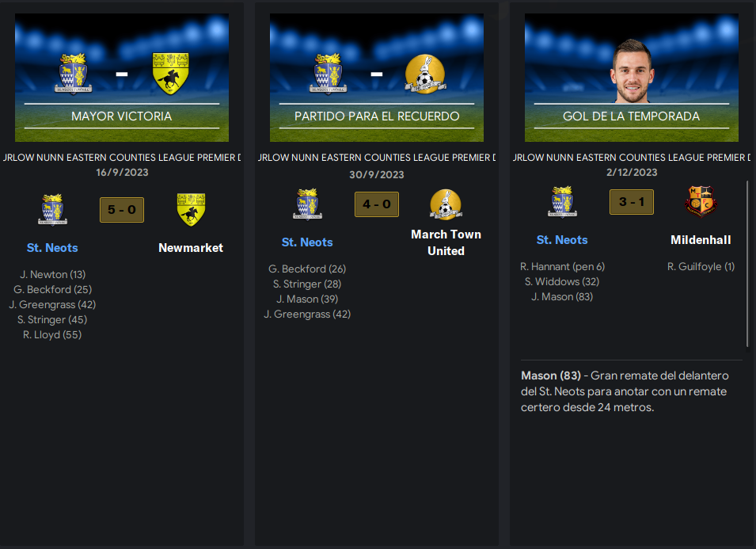Open the 4 - 0 match score
756x549 pixels.
point(377,204)
